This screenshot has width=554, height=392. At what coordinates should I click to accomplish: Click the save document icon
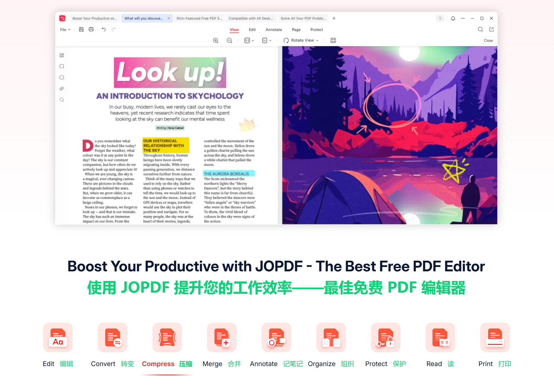81,29
